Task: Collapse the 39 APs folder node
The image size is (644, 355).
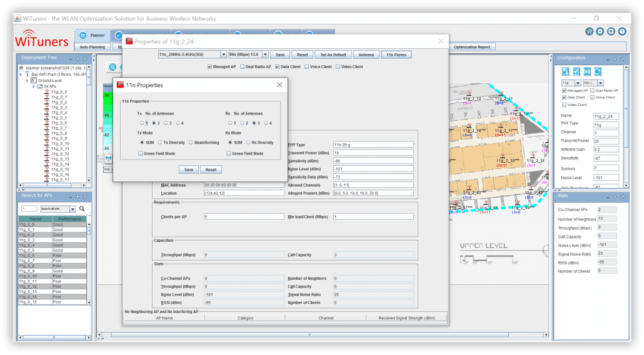Action: coord(34,87)
